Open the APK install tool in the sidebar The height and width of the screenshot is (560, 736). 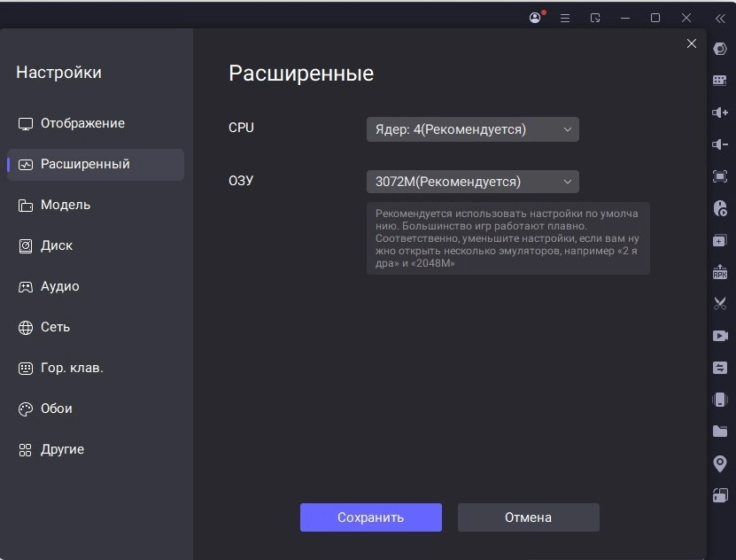point(719,271)
